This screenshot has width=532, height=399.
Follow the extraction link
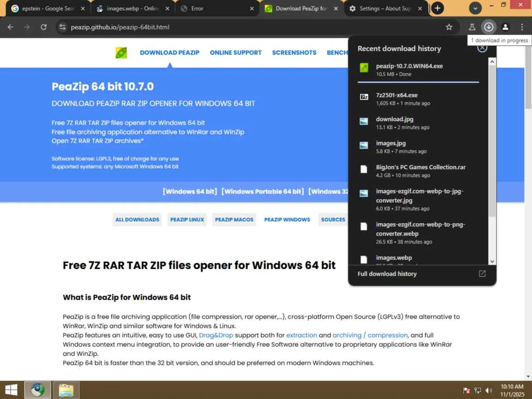(302, 335)
